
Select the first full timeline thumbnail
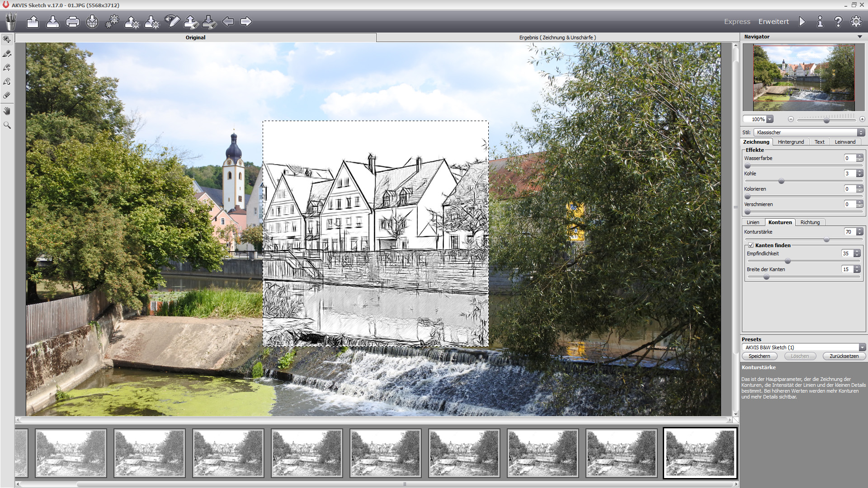click(x=71, y=453)
